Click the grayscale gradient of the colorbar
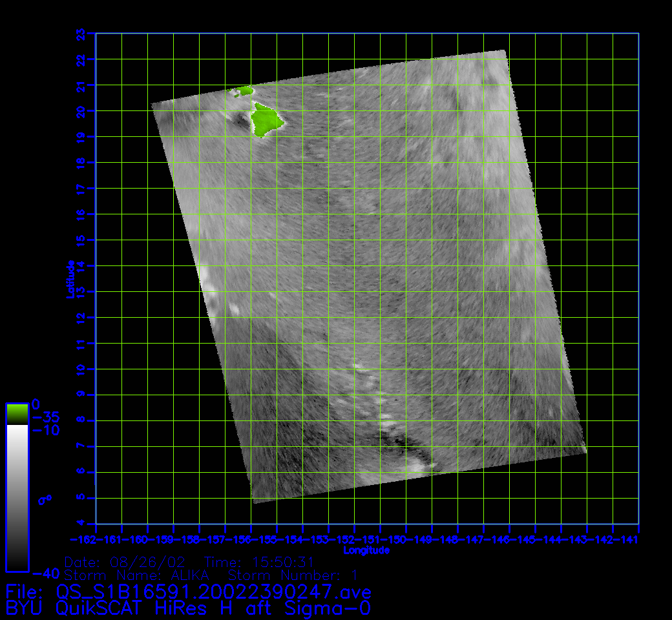Screen dimensions: 672x620 coord(17,497)
